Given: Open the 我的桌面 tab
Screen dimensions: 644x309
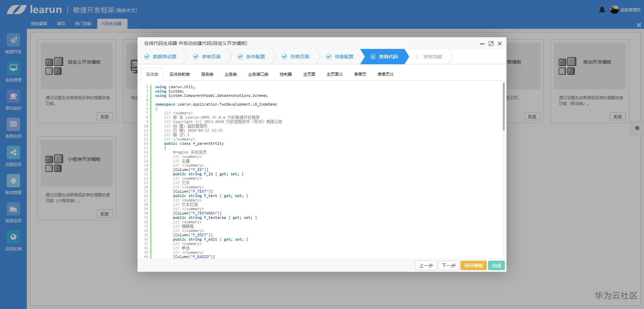Looking at the screenshot, I should (39, 24).
